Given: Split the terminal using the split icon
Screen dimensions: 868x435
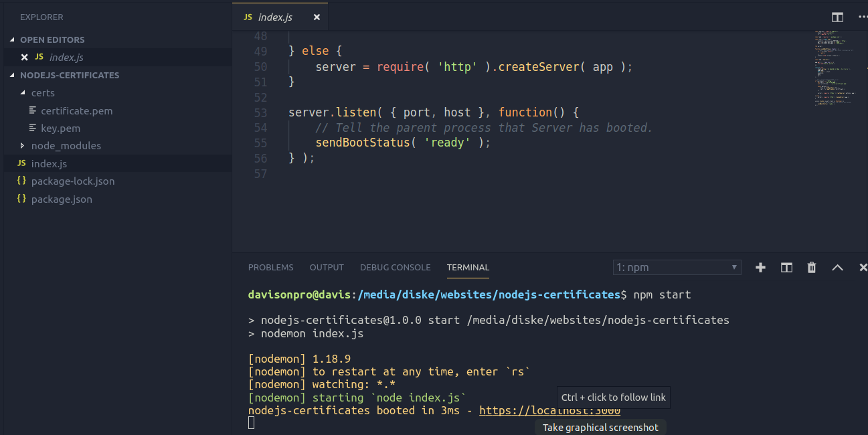Looking at the screenshot, I should coord(786,267).
